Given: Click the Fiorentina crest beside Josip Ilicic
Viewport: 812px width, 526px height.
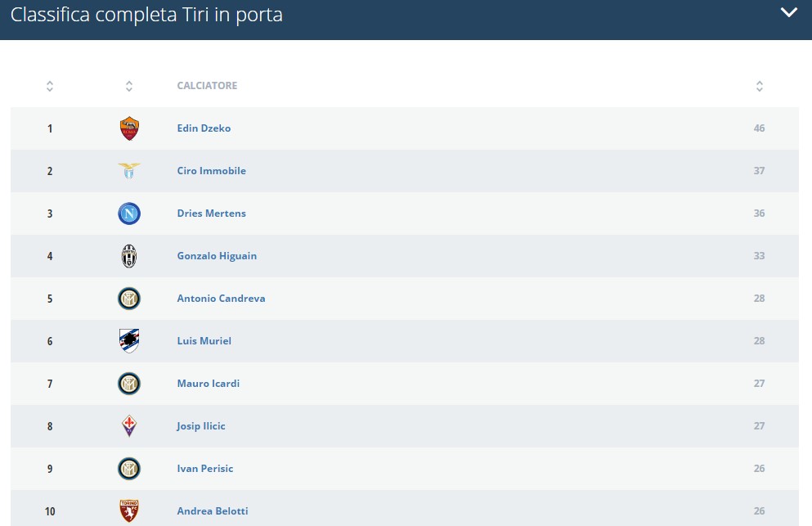Looking at the screenshot, I should [129, 426].
